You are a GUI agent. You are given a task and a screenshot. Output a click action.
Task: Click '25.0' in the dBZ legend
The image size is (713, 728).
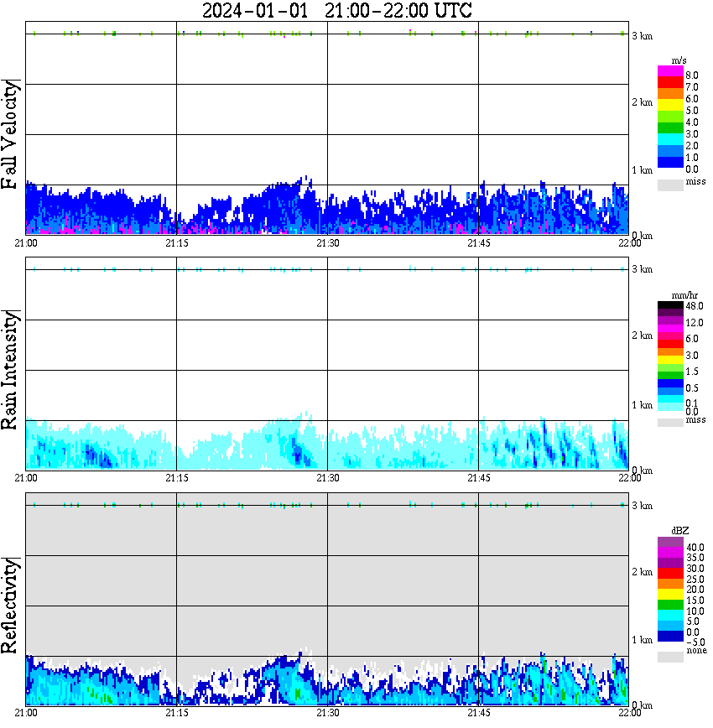pyautogui.click(x=695, y=580)
